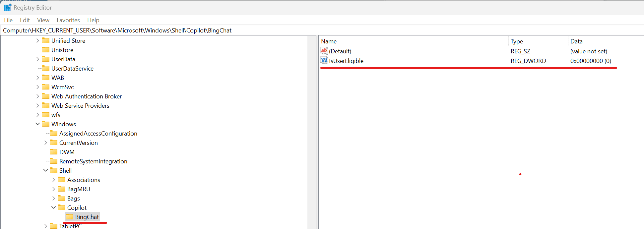Expand the WAB key
The height and width of the screenshot is (229, 644).
[37, 78]
